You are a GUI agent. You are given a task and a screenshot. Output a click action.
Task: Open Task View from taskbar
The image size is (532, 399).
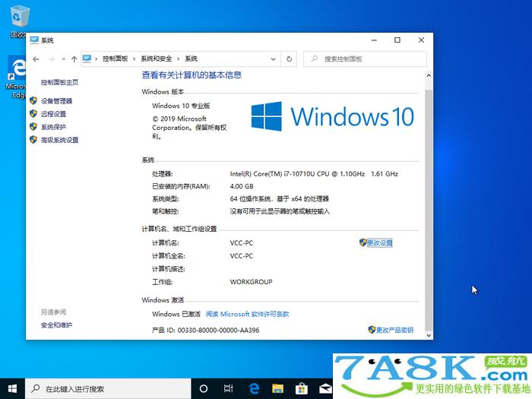(228, 389)
